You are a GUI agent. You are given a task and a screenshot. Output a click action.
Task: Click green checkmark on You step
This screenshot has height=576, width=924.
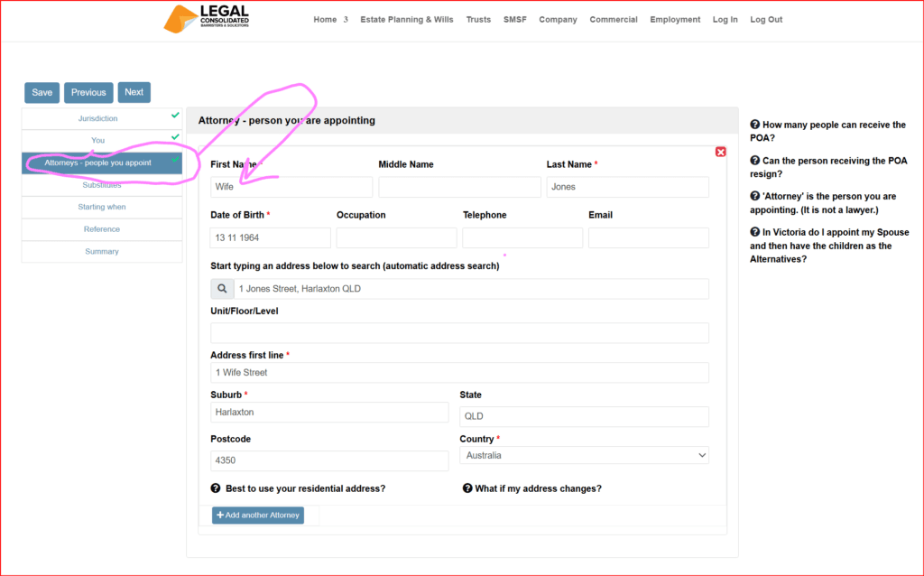pos(175,137)
